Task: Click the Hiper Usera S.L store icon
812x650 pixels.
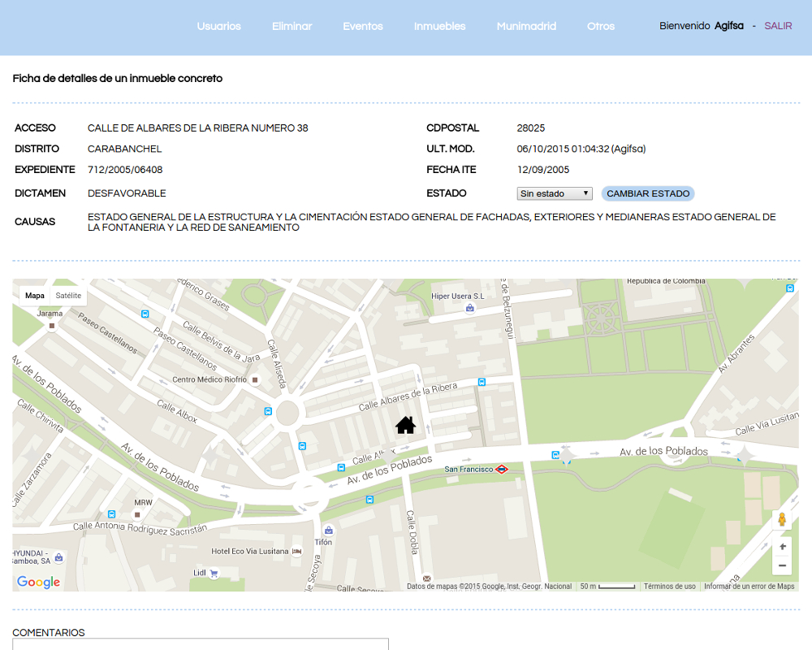Action: click(x=469, y=309)
